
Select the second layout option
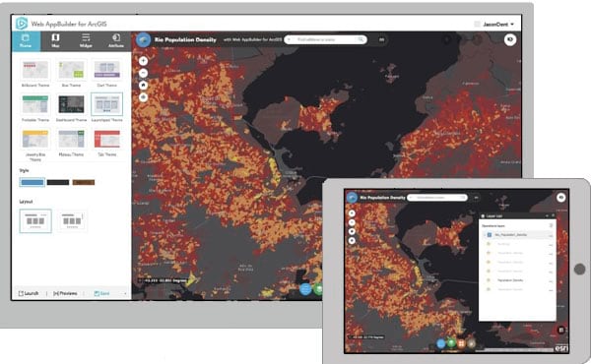pos(72,221)
